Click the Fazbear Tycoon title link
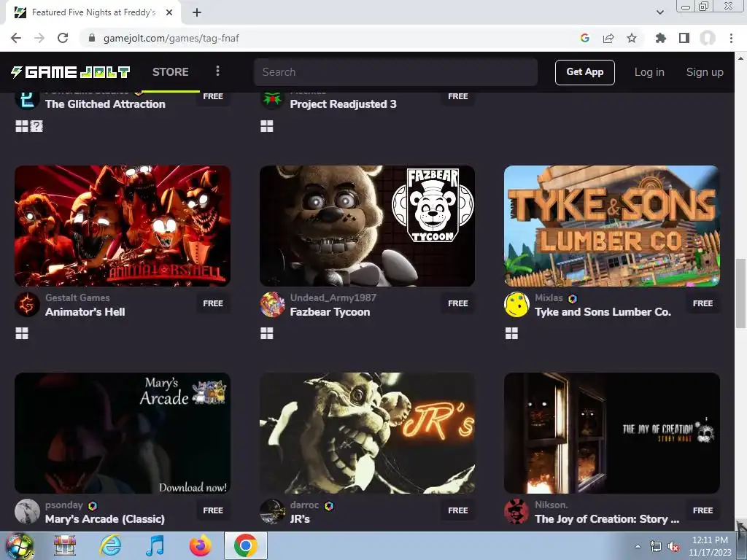 pyautogui.click(x=330, y=312)
